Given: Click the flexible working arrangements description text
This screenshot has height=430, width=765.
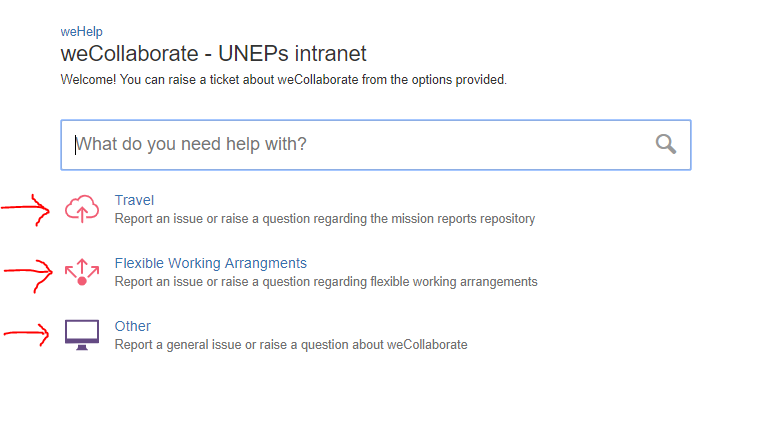Looking at the screenshot, I should pyautogui.click(x=326, y=282).
